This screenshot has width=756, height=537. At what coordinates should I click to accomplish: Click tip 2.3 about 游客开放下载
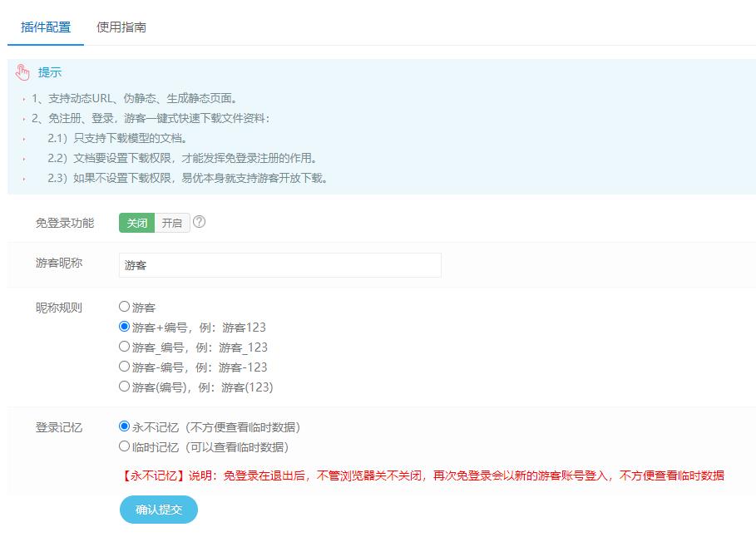(188, 178)
